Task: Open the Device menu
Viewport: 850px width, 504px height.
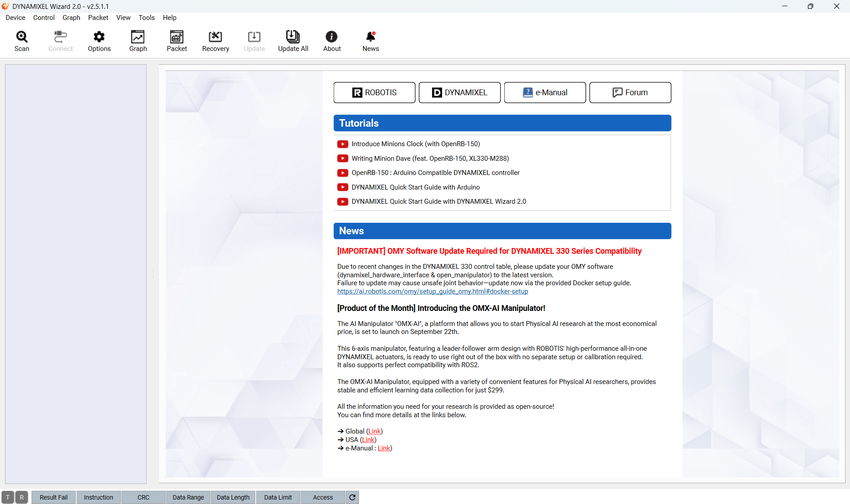Action: [x=16, y=18]
